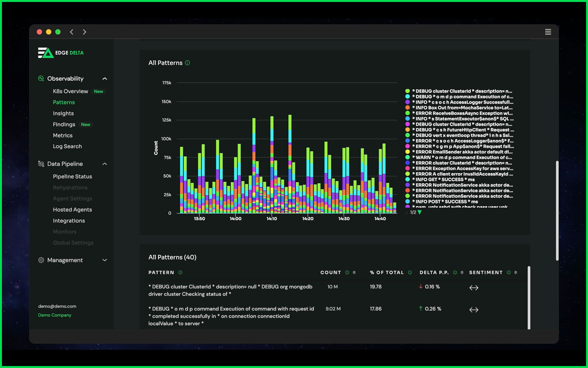Click the Edge Delta logo
This screenshot has height=368, width=588.
(61, 53)
